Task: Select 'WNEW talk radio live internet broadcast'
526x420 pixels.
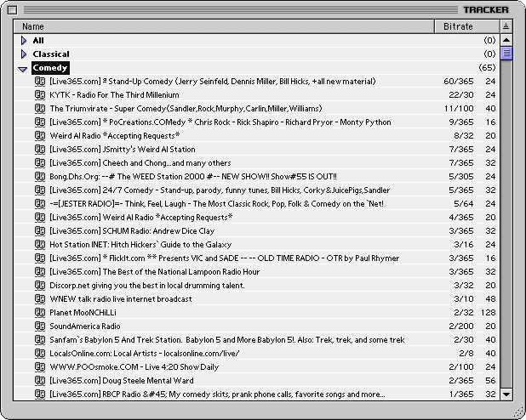Action: pos(121,299)
